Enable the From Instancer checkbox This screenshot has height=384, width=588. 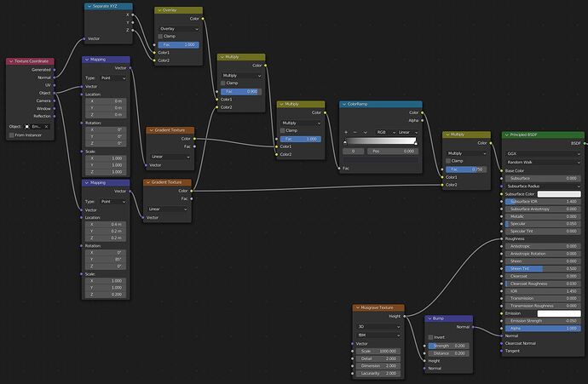coord(12,135)
